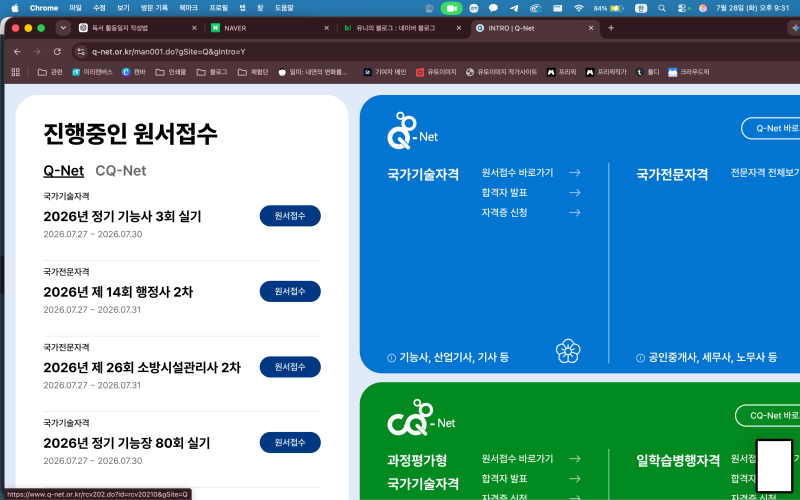The height and width of the screenshot is (500, 800).
Task: Open the 유토이미지 bookmark
Action: click(436, 72)
